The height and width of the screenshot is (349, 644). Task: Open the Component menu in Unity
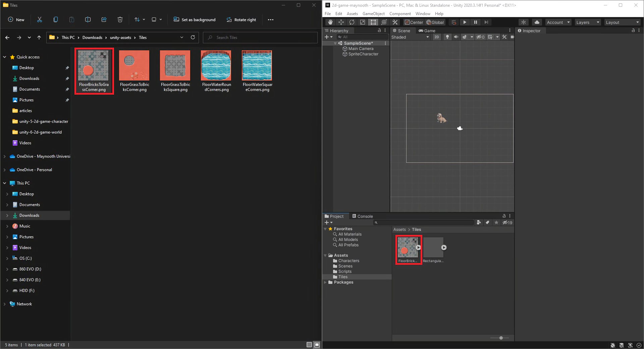point(400,13)
